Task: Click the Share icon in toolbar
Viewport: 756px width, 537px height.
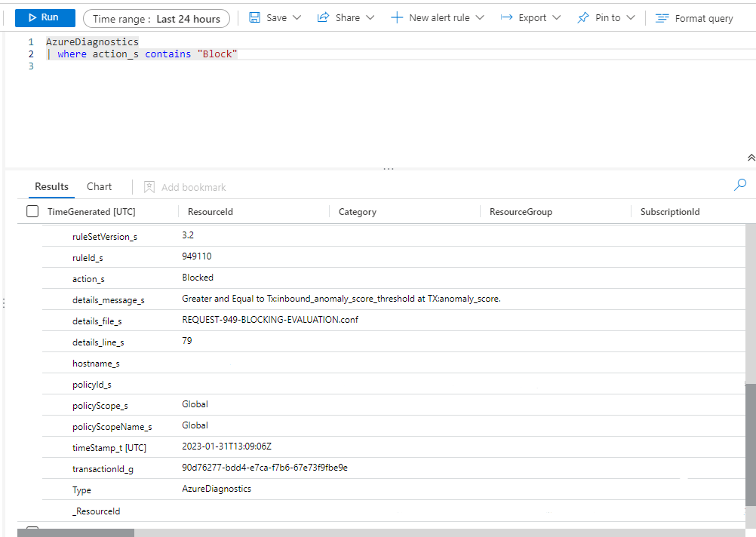Action: [323, 17]
